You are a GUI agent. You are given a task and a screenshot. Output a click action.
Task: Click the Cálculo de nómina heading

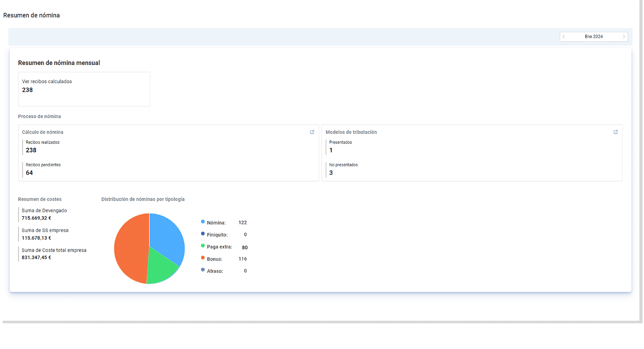(43, 132)
